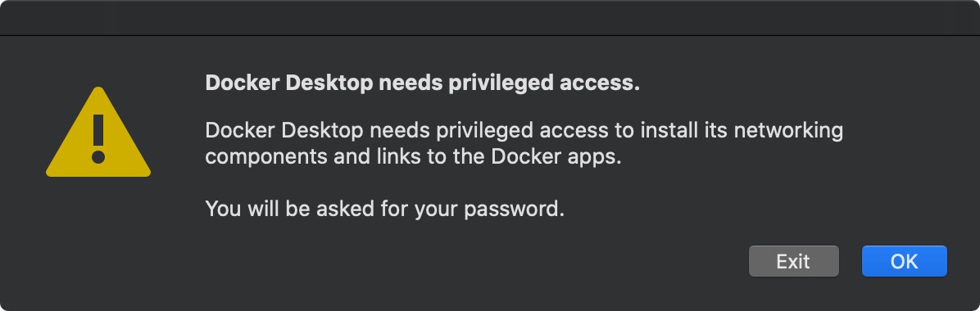Click "Docker Desktop" at the description's start
980x311 pixels.
pos(285,130)
